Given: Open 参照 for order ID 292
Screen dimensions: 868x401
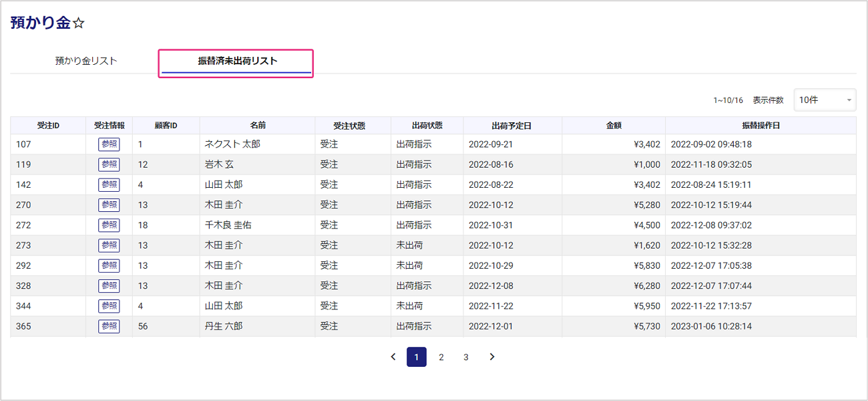Looking at the screenshot, I should click(109, 265).
